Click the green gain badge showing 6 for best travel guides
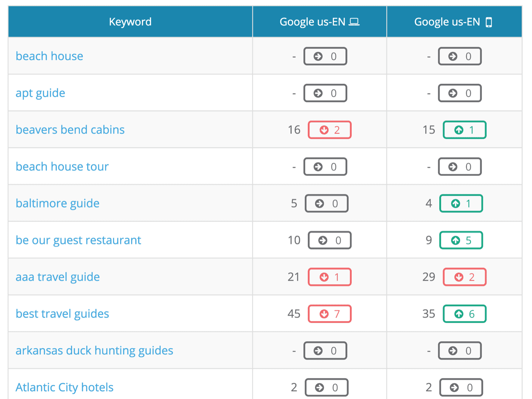The height and width of the screenshot is (399, 532). point(464,313)
